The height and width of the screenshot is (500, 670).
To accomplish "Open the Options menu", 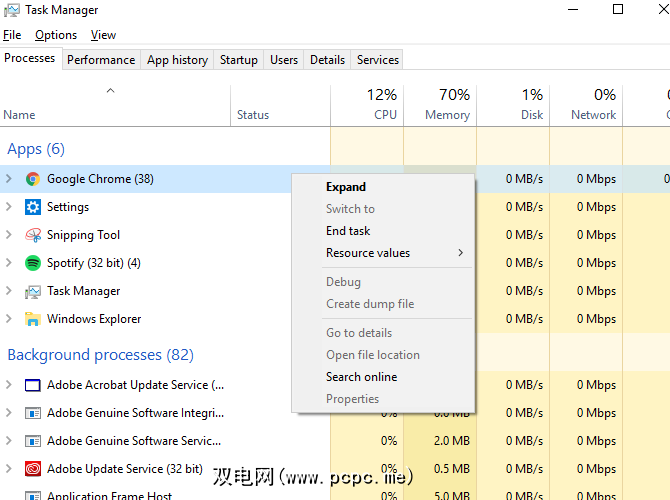I will [x=56, y=35].
